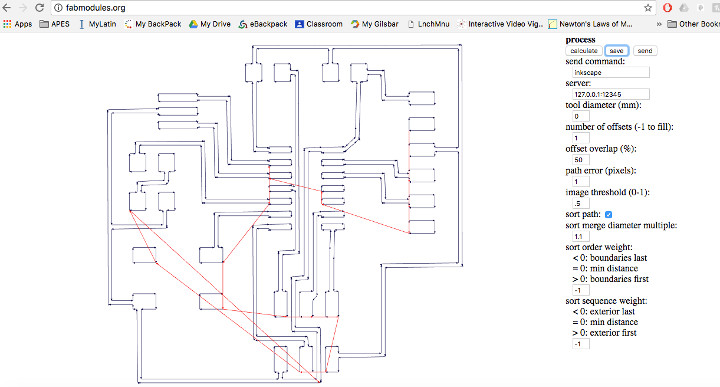
Task: Click the save button
Action: pyautogui.click(x=616, y=50)
